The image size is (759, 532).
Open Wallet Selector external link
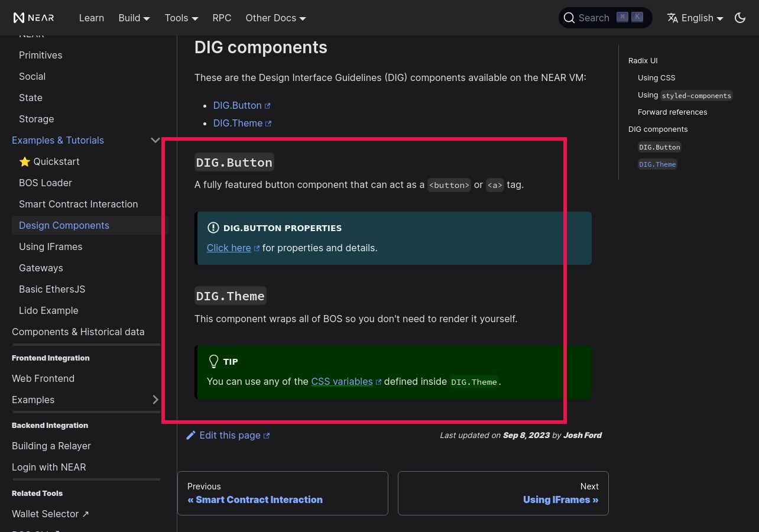coord(50,514)
